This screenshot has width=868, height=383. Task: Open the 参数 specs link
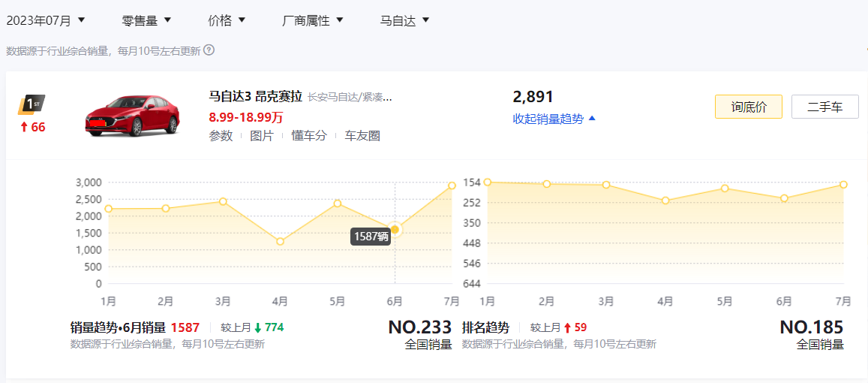[221, 136]
